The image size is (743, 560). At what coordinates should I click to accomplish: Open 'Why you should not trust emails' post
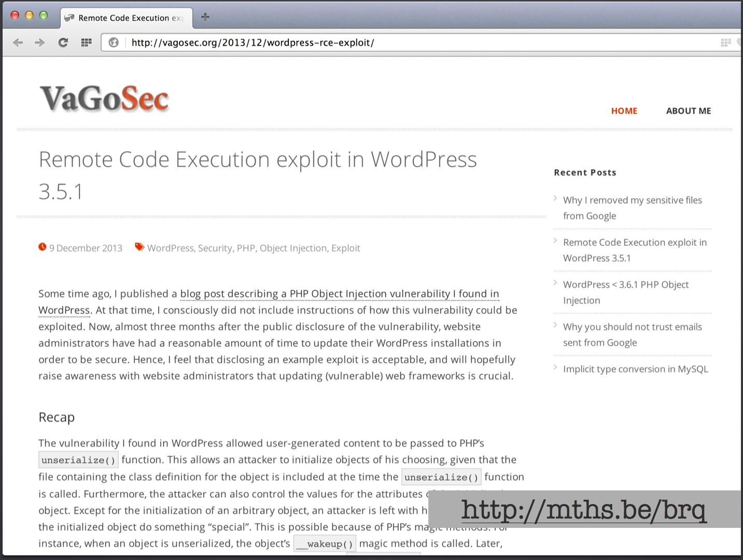point(633,334)
